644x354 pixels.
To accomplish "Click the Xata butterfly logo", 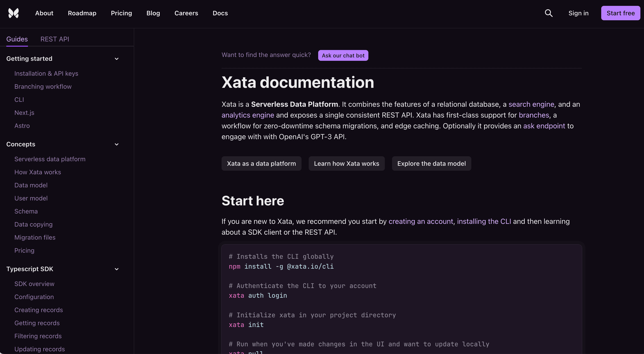I will (x=14, y=13).
